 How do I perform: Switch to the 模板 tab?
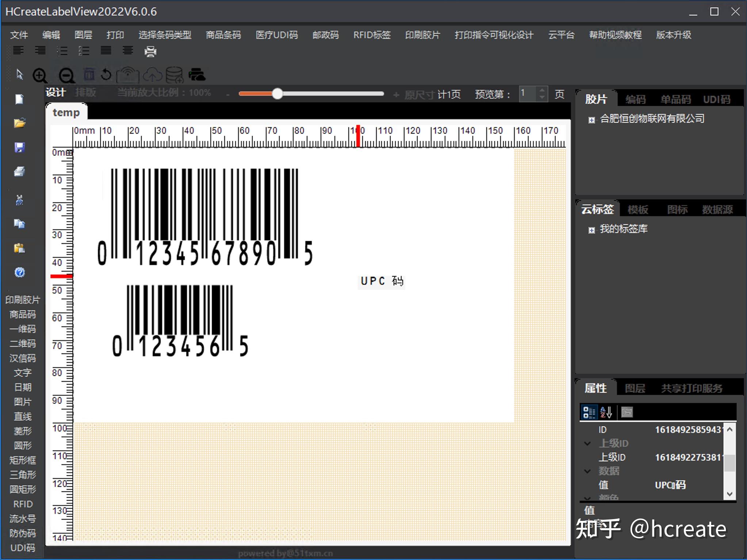tap(638, 210)
